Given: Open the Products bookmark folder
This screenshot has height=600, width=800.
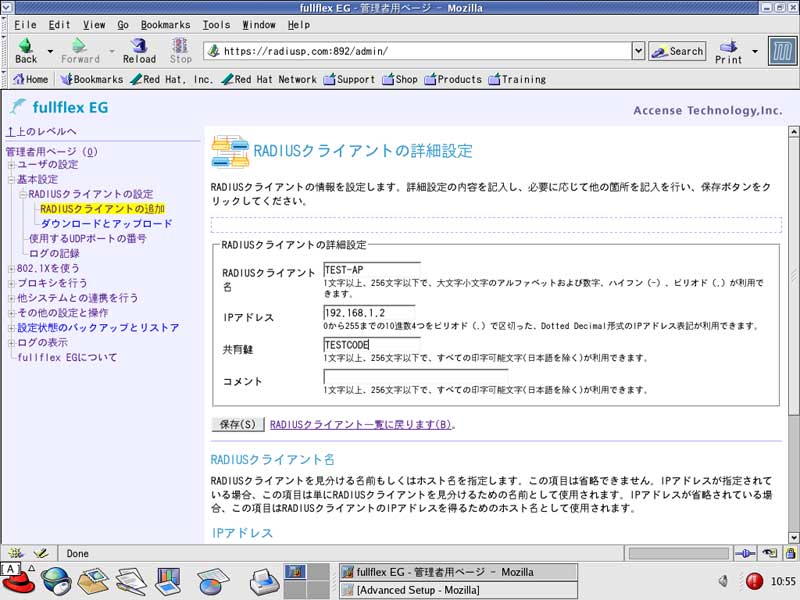Looking at the screenshot, I should pos(453,79).
